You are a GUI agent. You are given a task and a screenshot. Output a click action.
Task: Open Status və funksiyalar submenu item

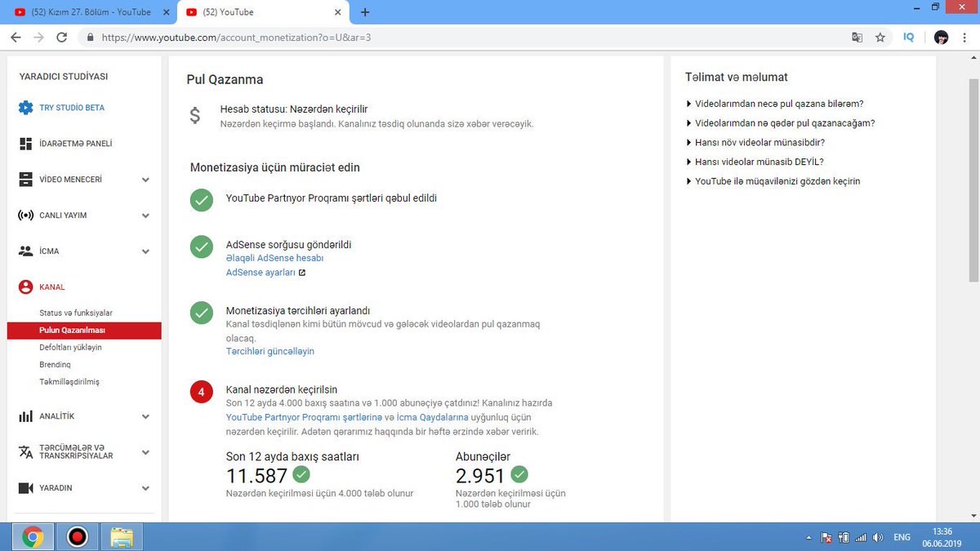point(76,313)
